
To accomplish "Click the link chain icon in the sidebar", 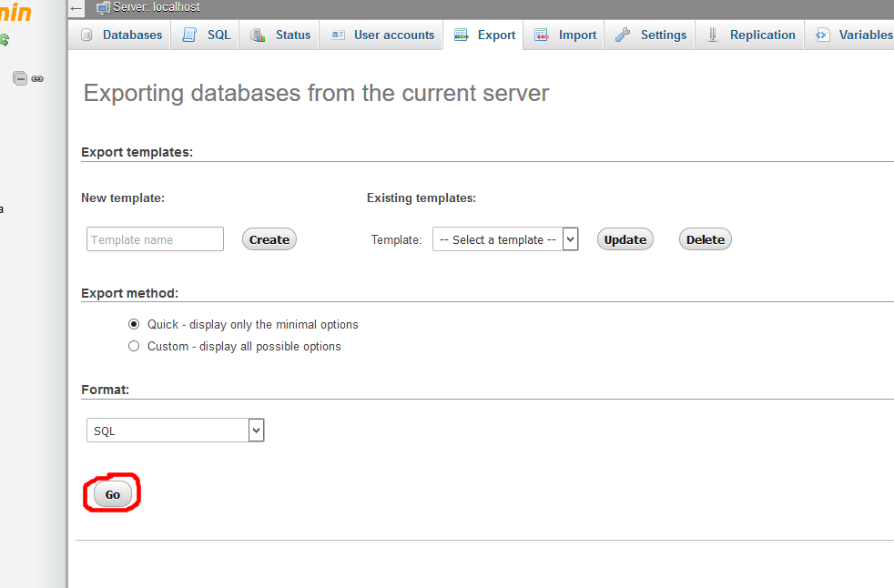I will click(x=37, y=79).
